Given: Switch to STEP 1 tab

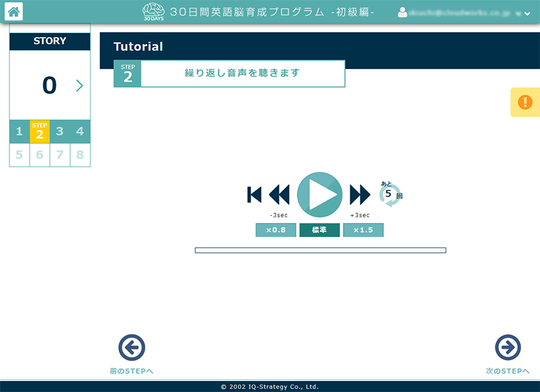Looking at the screenshot, I should [20, 132].
